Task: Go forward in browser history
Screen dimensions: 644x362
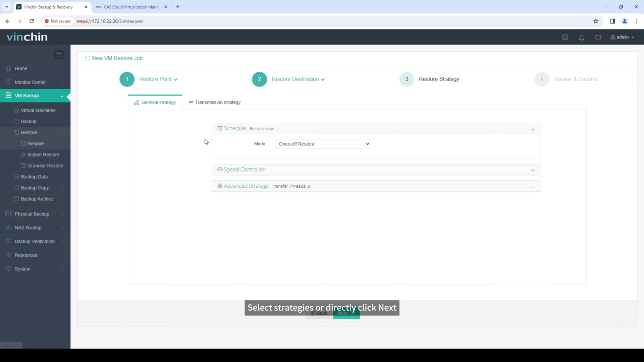Action: tap(19, 21)
